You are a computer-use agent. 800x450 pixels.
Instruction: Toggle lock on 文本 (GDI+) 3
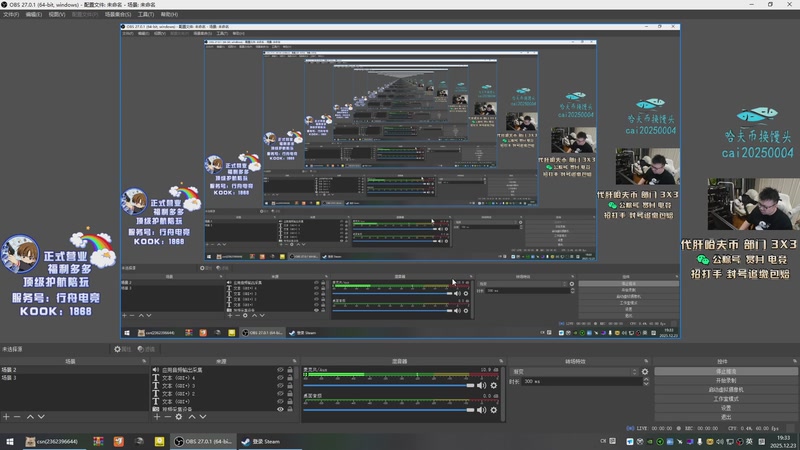(290, 386)
